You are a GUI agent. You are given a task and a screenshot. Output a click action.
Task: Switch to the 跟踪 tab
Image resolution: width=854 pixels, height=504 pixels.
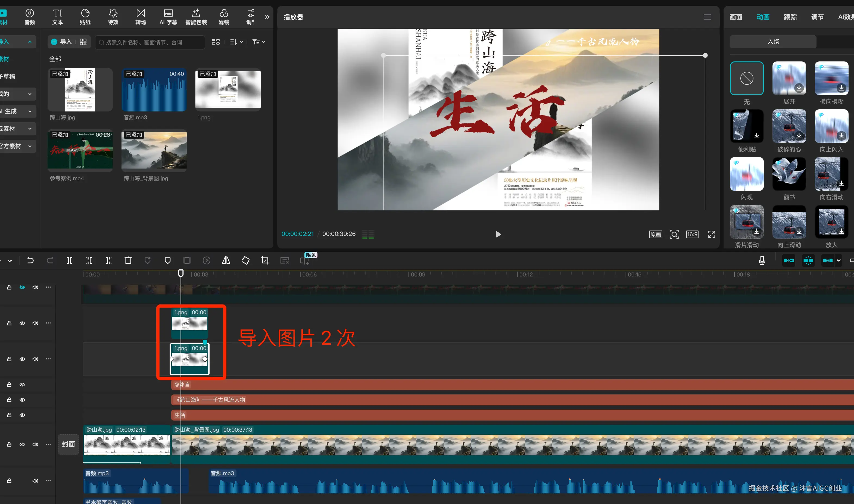pos(790,17)
